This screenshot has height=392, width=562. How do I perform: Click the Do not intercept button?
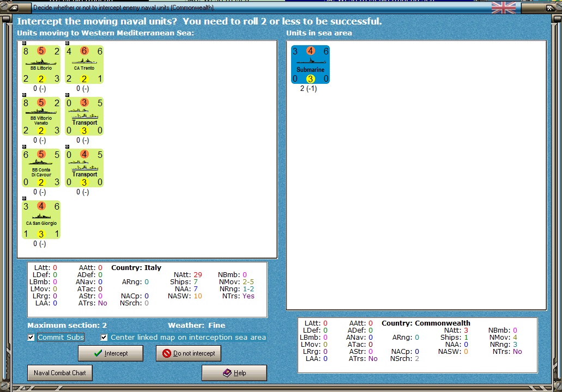[x=189, y=353]
